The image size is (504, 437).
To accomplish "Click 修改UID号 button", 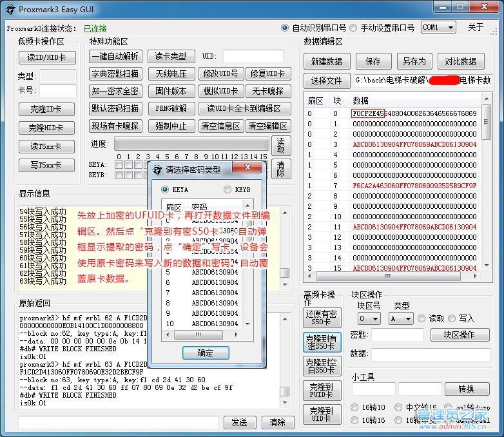I will 221,73.
